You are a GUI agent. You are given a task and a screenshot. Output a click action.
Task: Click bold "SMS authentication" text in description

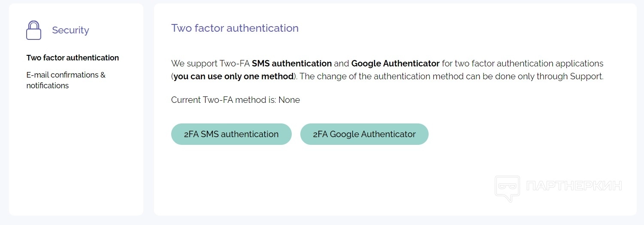[x=292, y=64]
